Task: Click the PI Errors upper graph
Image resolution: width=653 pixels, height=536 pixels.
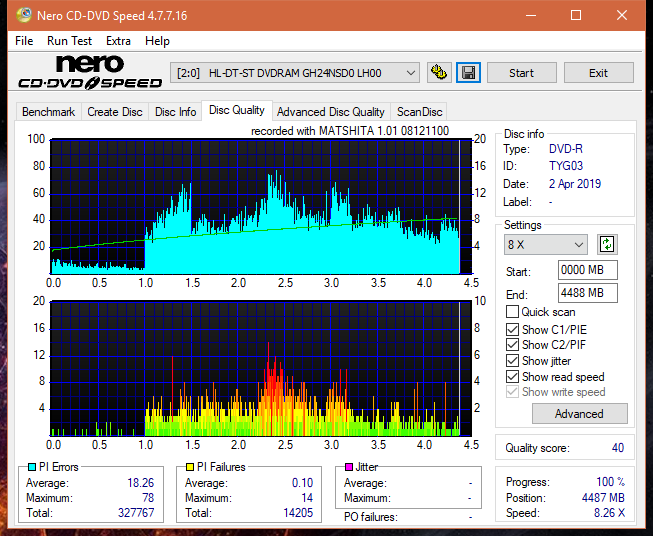Action: click(x=261, y=207)
